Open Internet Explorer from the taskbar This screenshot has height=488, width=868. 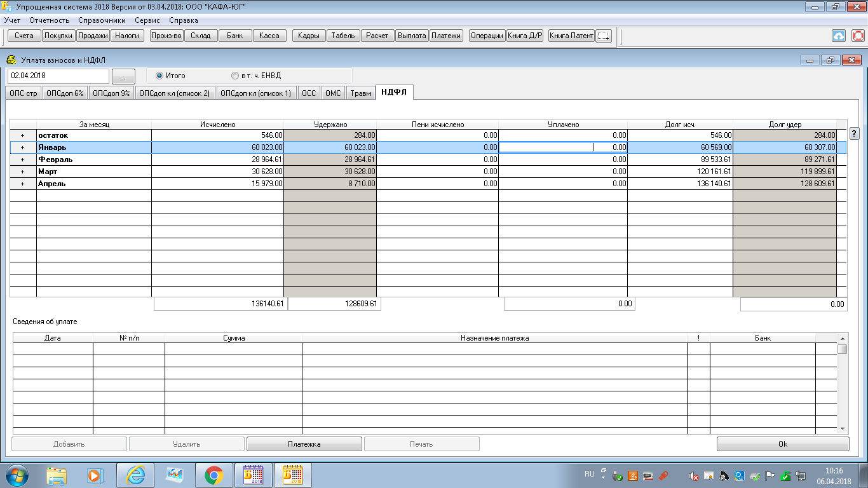tap(135, 475)
